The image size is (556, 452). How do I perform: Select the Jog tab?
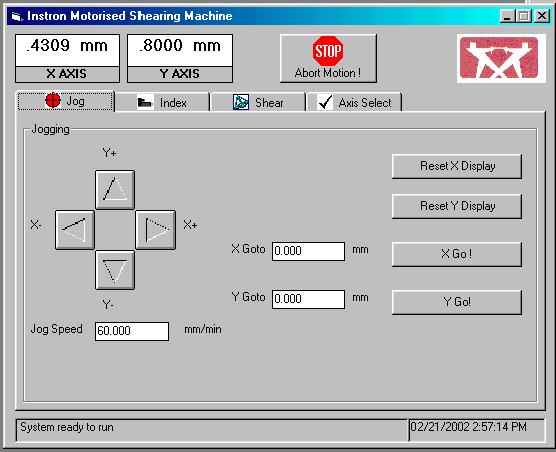pos(66,101)
